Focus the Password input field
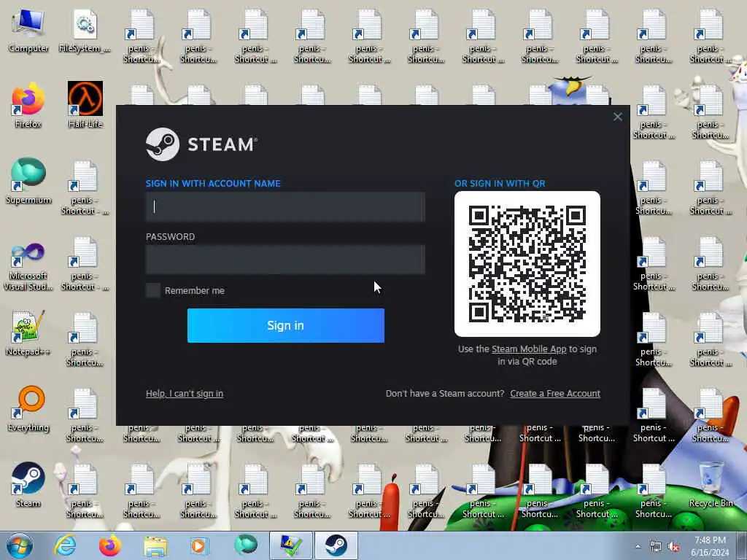747x560 pixels. click(285, 260)
